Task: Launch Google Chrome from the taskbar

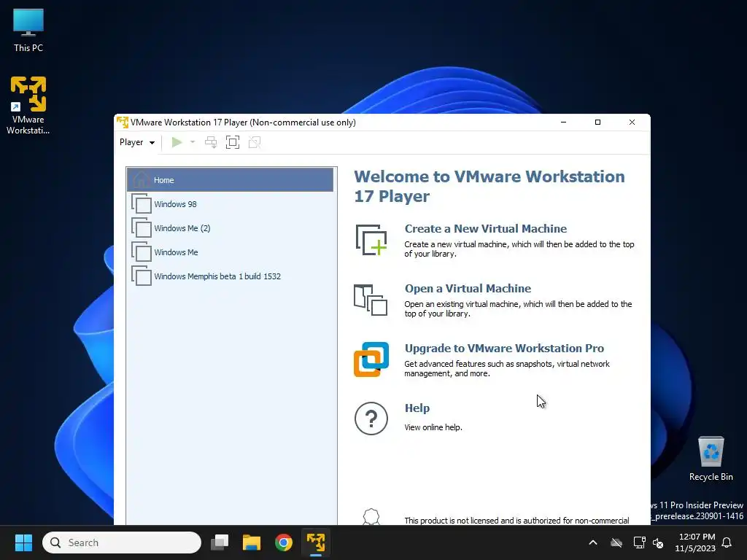Action: (x=284, y=542)
